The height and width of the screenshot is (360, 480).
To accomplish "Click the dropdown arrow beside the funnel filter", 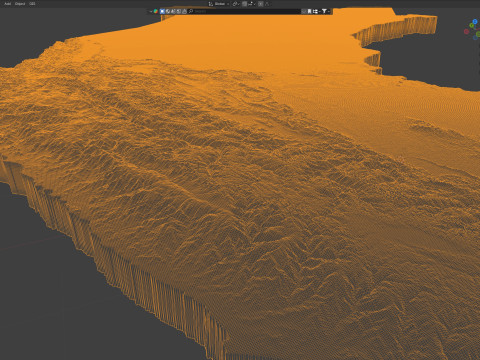I will click(329, 11).
